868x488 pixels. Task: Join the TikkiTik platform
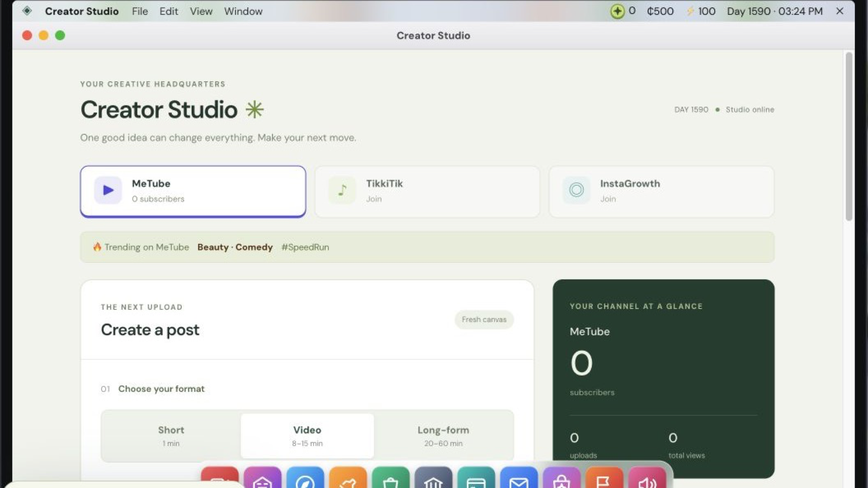click(x=427, y=192)
